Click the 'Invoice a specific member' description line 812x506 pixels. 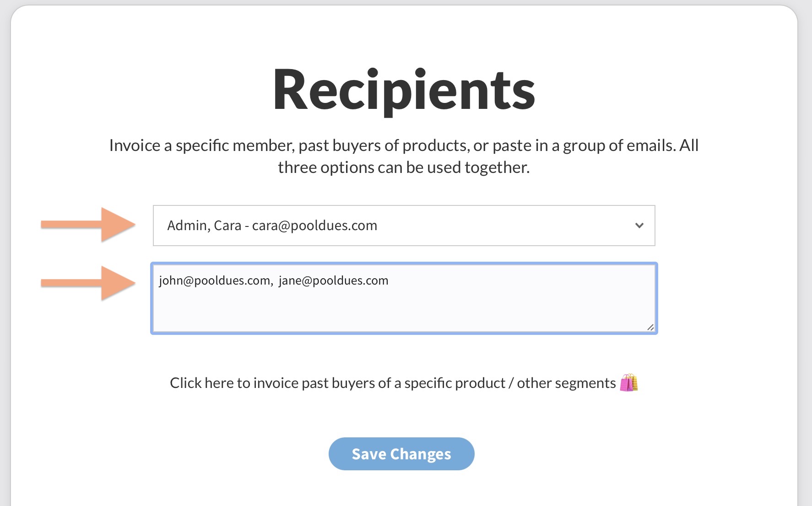201,145
